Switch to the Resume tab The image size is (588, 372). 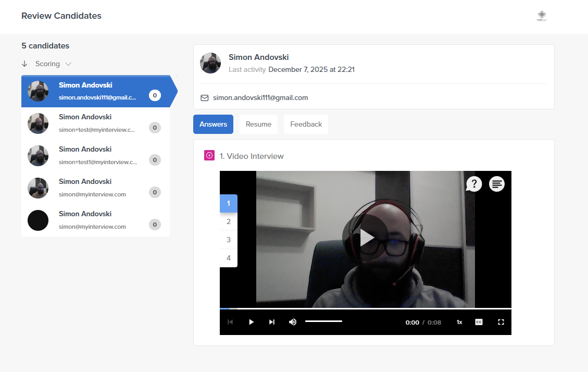click(258, 124)
